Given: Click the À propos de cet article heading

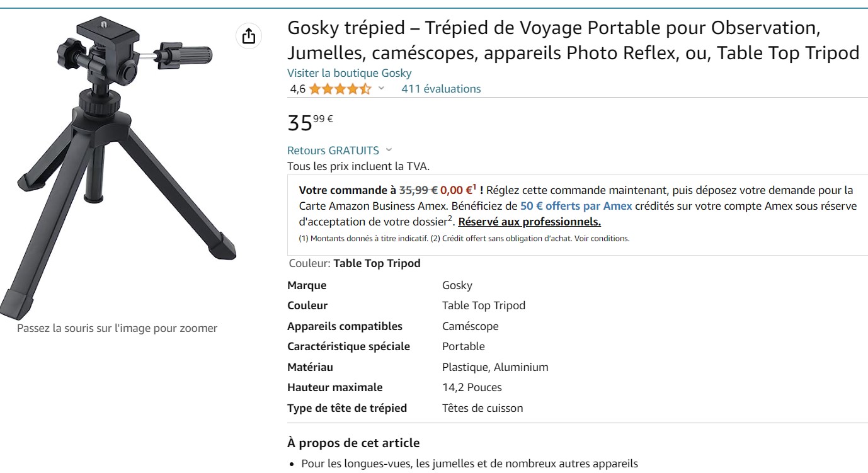Looking at the screenshot, I should click(x=353, y=443).
